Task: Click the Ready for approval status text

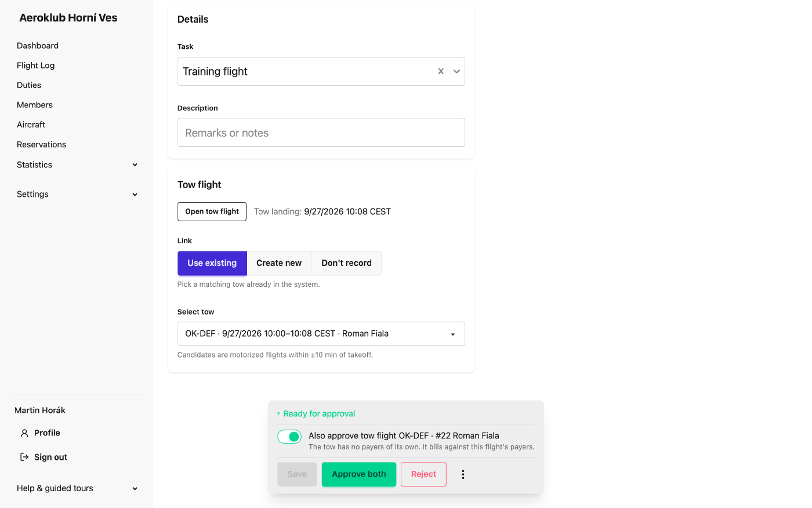Action: [x=319, y=414]
